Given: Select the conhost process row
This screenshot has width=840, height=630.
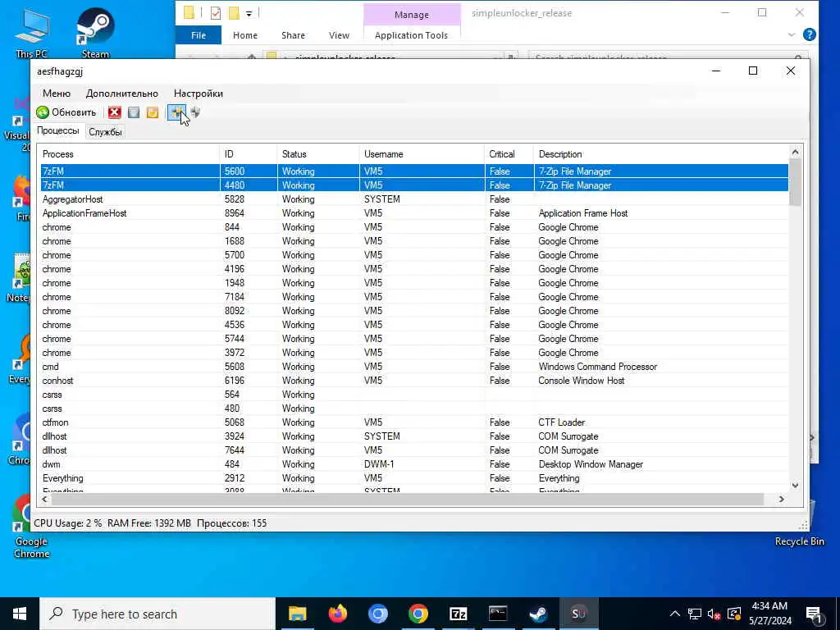Looking at the screenshot, I should click(x=414, y=381).
